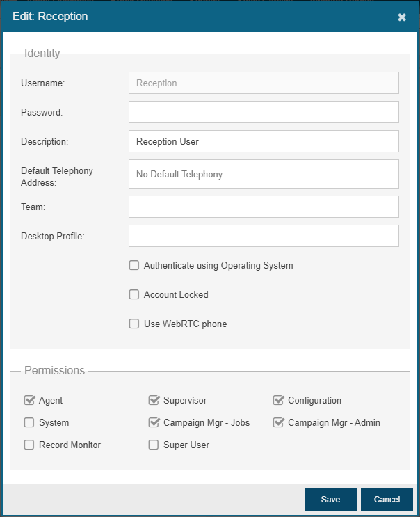Viewport: 420px width, 517px height.
Task: Enable Authenticate using Operating System checkbox
Action: [134, 265]
